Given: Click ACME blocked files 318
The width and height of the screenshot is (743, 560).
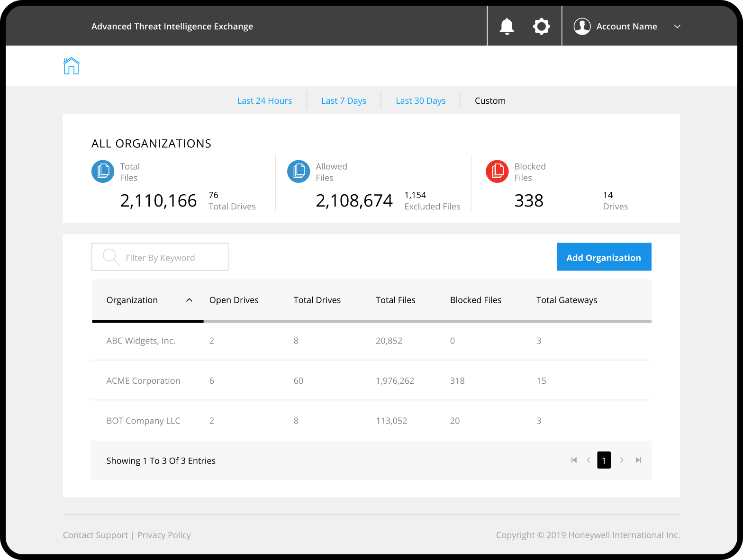Looking at the screenshot, I should point(457,381).
